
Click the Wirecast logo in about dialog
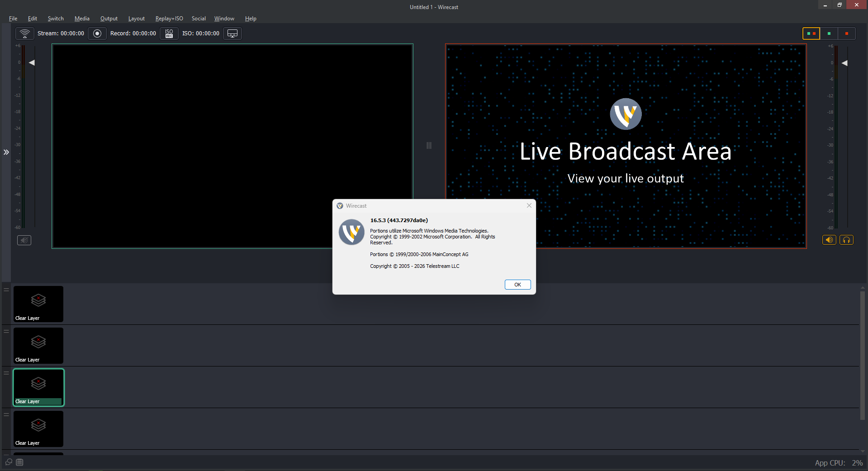point(351,232)
